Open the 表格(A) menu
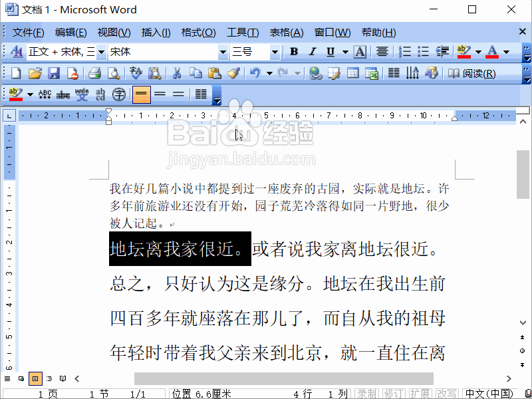Image resolution: width=532 pixels, height=399 pixels. click(x=287, y=33)
